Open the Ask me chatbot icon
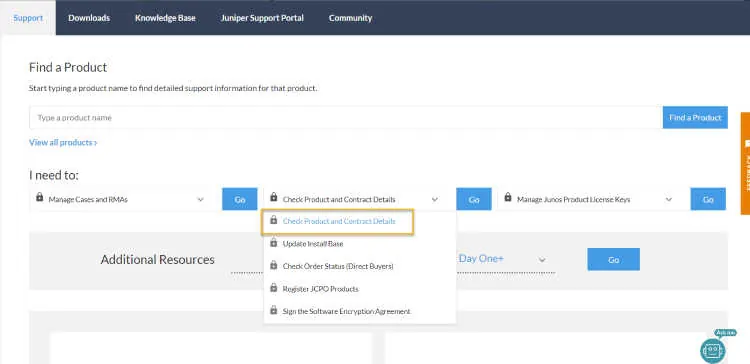 (713, 350)
